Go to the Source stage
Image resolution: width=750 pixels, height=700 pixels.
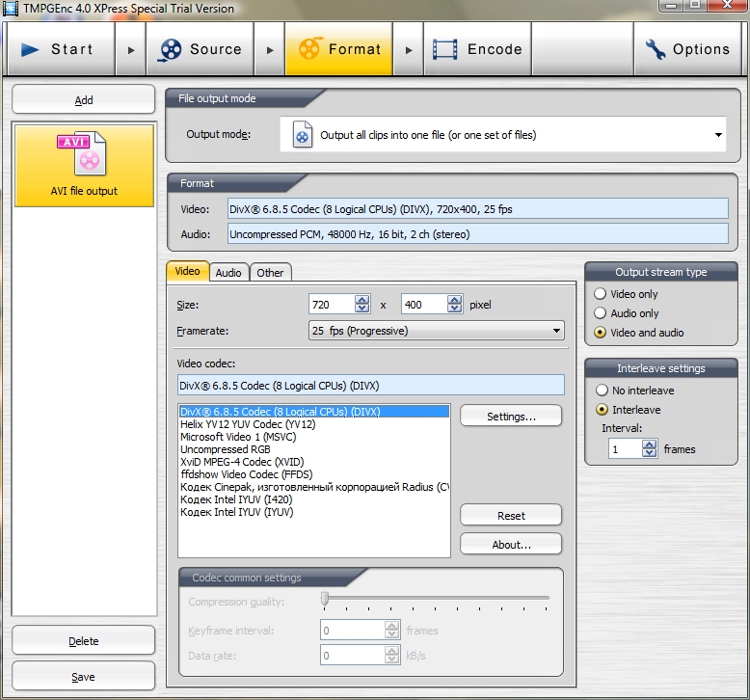[200, 49]
